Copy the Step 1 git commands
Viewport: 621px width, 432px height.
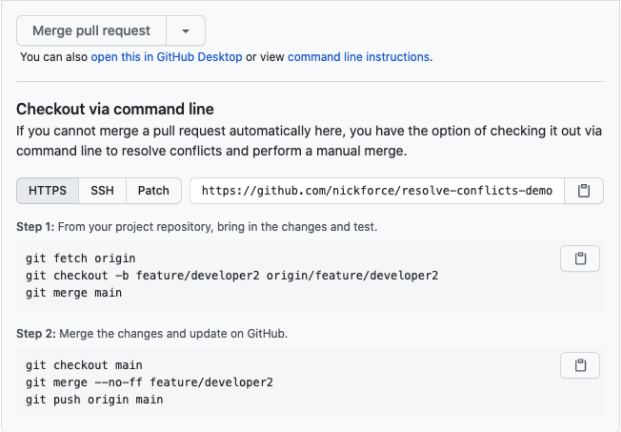[x=580, y=259]
